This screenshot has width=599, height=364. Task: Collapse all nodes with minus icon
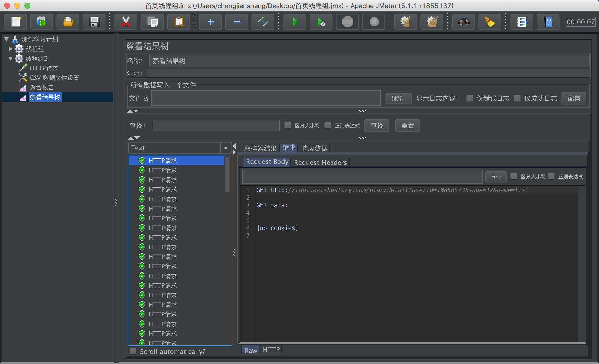(x=237, y=22)
